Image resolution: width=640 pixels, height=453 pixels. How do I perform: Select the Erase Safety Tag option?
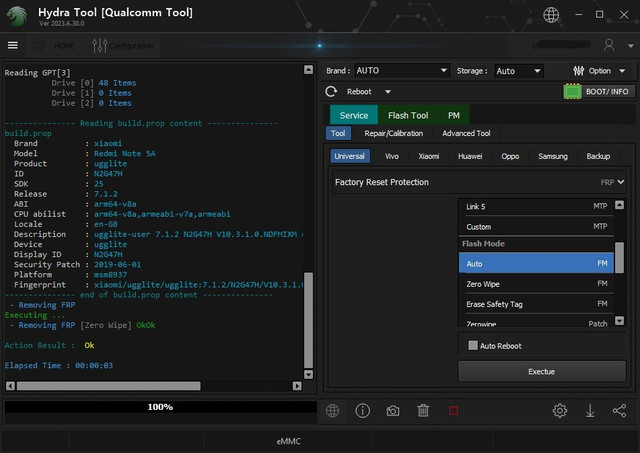point(536,304)
